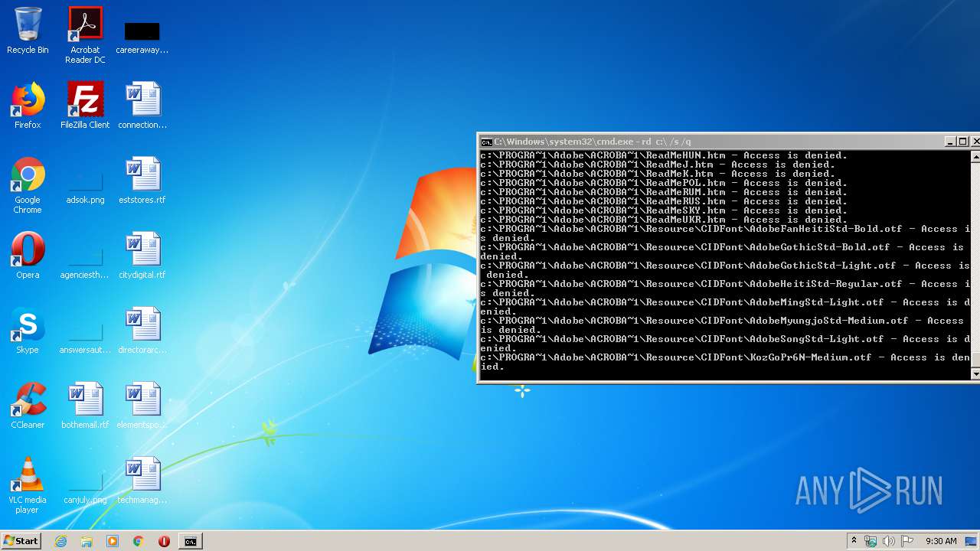Open the Recycle Bin desktop icon
The width and height of the screenshot is (980, 551).
pyautogui.click(x=28, y=31)
